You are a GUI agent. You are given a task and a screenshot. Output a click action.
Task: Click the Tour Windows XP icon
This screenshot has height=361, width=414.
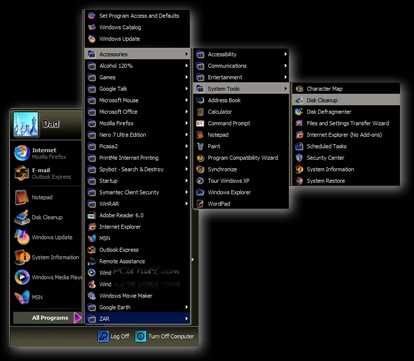(200, 181)
